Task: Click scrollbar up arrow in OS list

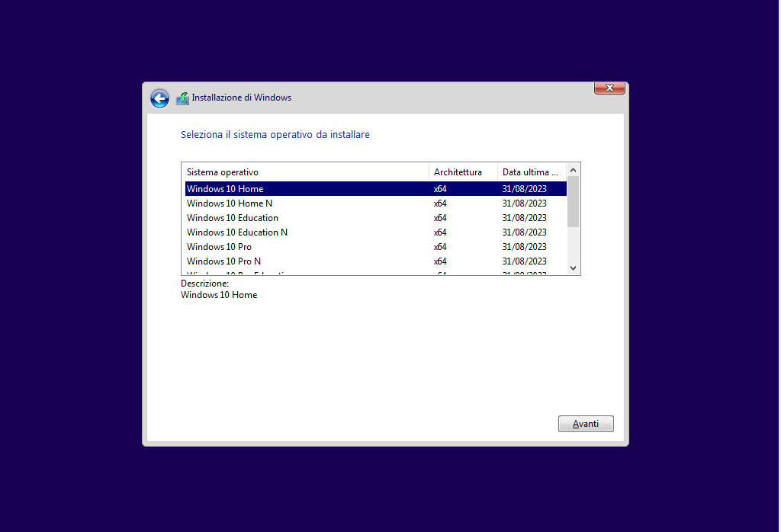Action: tap(574, 170)
